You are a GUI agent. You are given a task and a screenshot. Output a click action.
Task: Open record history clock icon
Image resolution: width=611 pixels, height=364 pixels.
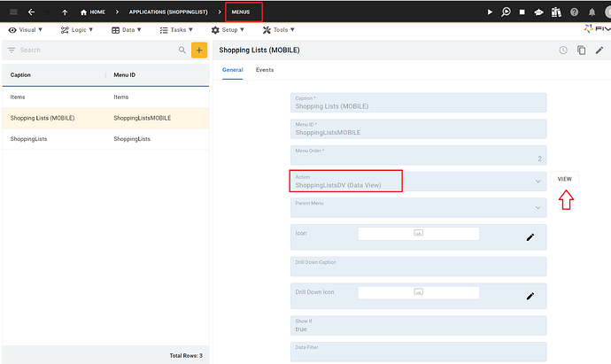[563, 50]
